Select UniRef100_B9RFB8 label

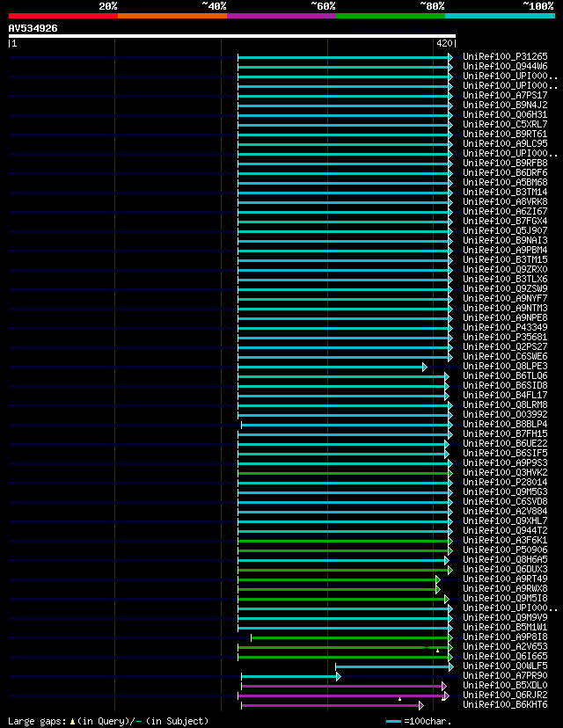(505, 163)
